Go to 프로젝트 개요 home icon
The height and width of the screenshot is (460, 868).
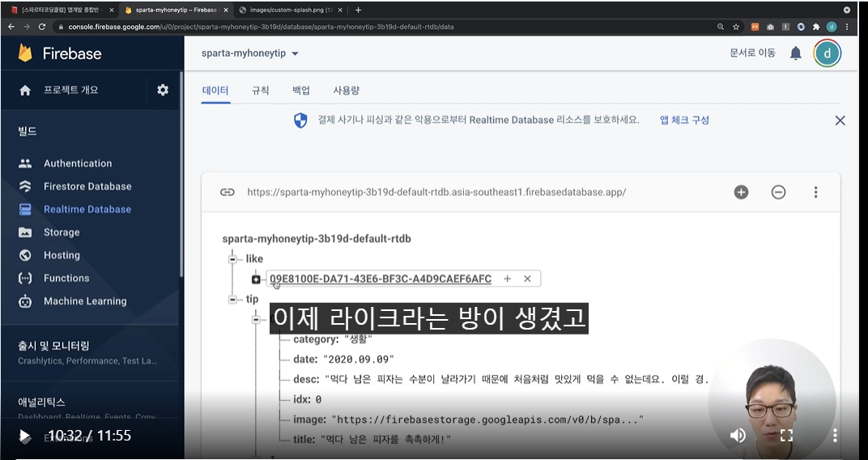pos(25,90)
